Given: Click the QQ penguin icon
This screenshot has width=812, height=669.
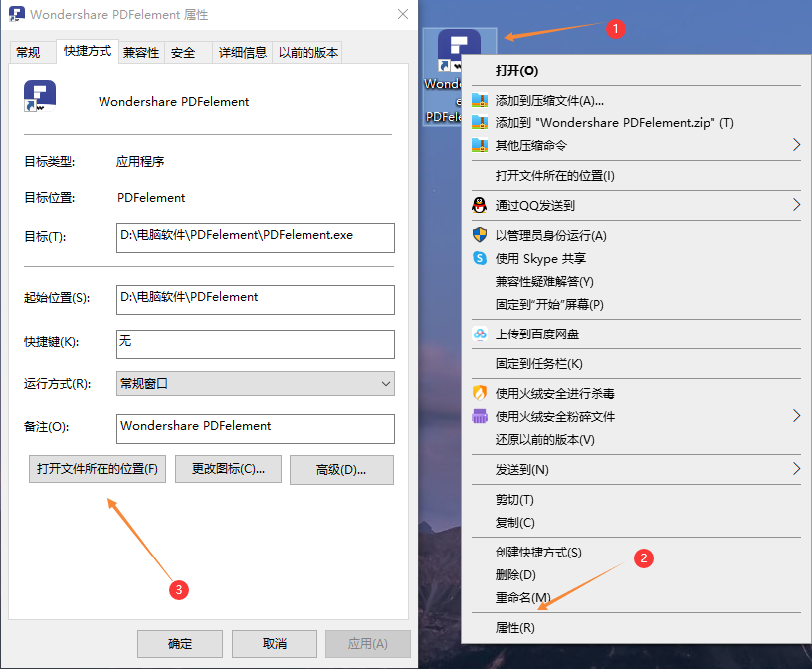Looking at the screenshot, I should pos(479,205).
